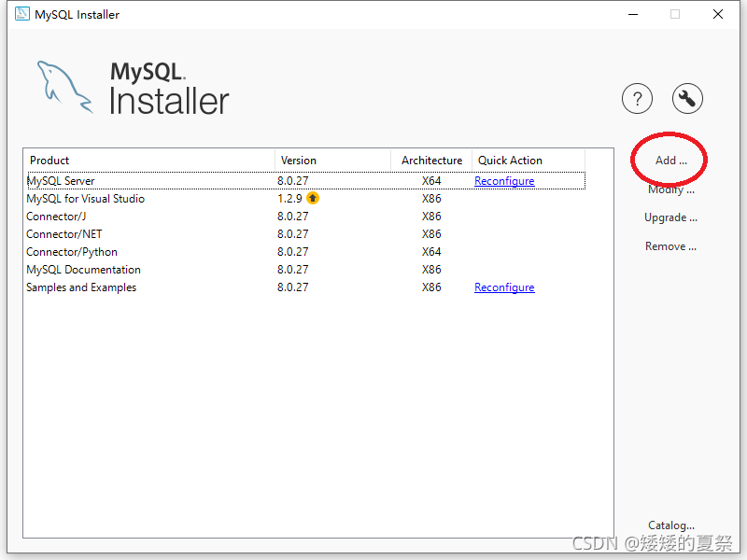Click X86 architecture in Connector/J row

431,217
